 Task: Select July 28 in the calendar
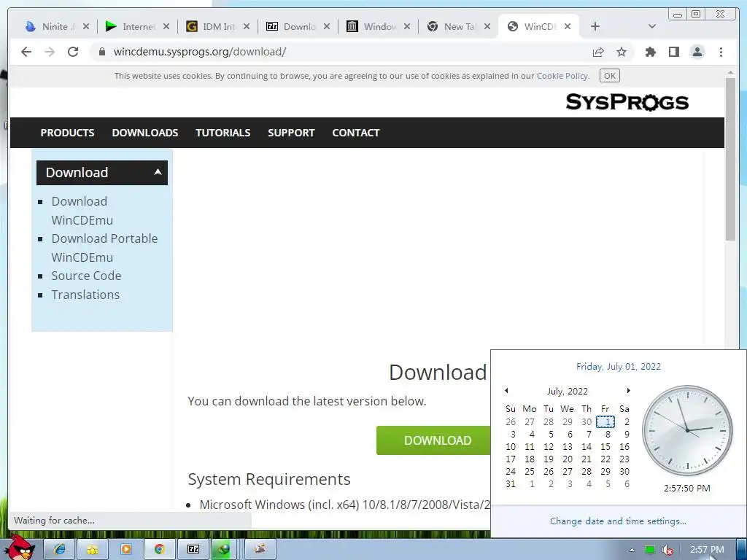click(587, 472)
